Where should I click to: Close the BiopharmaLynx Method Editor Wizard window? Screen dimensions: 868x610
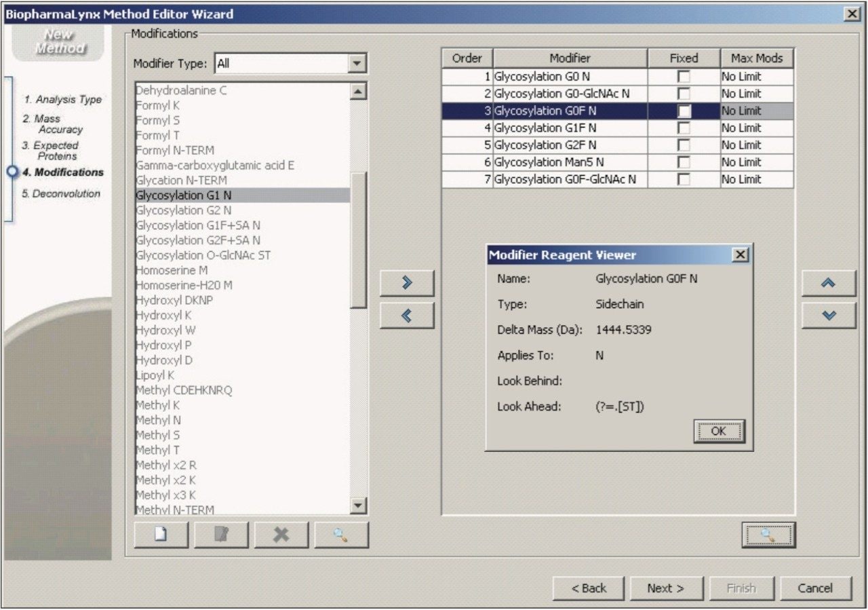point(852,14)
